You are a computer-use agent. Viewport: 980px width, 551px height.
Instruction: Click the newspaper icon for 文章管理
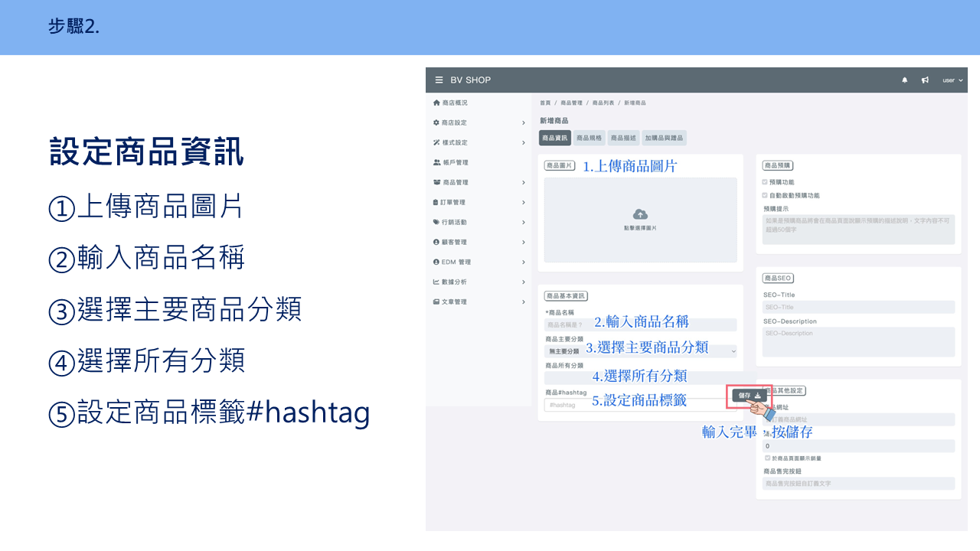tap(436, 302)
